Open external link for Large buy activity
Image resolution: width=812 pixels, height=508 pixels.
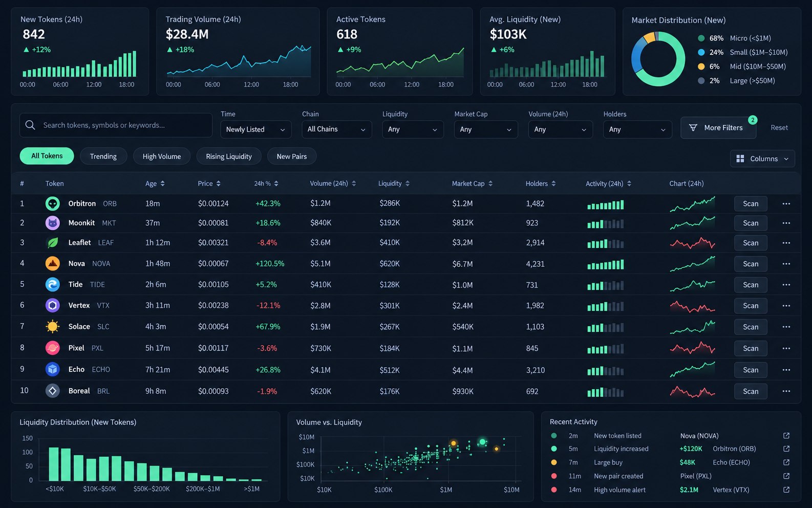point(786,462)
